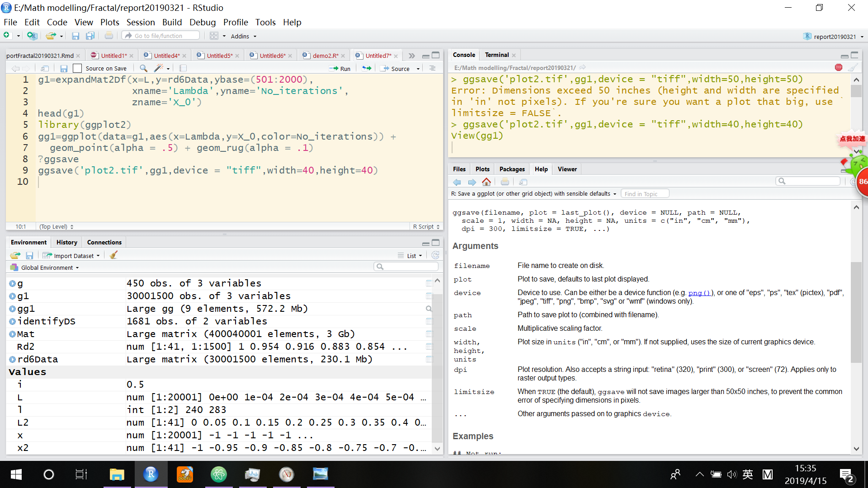This screenshot has width=868, height=488.
Task: Open the Addins dropdown
Action: click(x=244, y=36)
